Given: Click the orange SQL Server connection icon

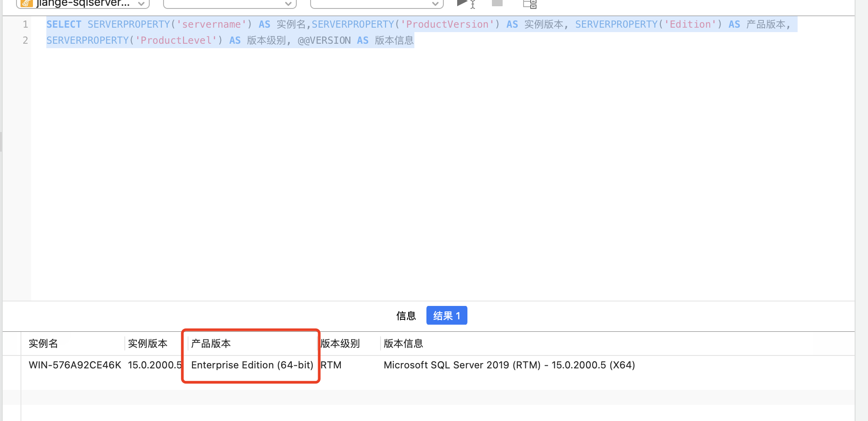Looking at the screenshot, I should point(27,4).
